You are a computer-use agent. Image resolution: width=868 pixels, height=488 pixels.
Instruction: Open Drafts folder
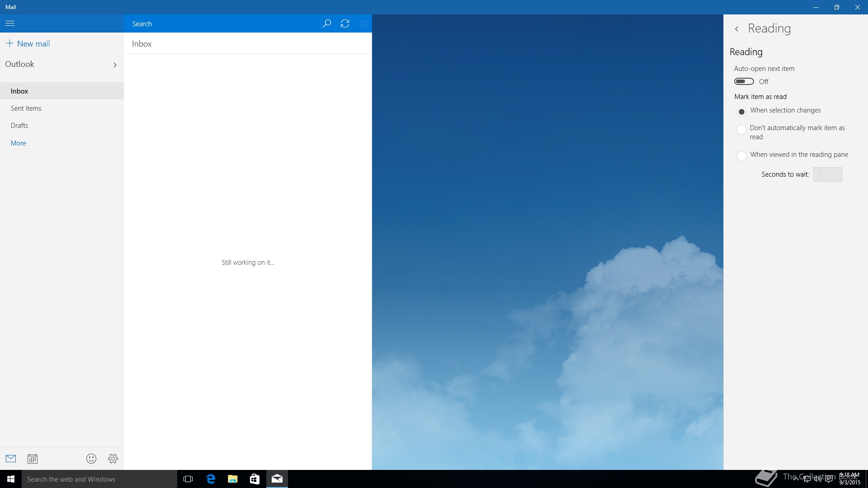click(62, 126)
